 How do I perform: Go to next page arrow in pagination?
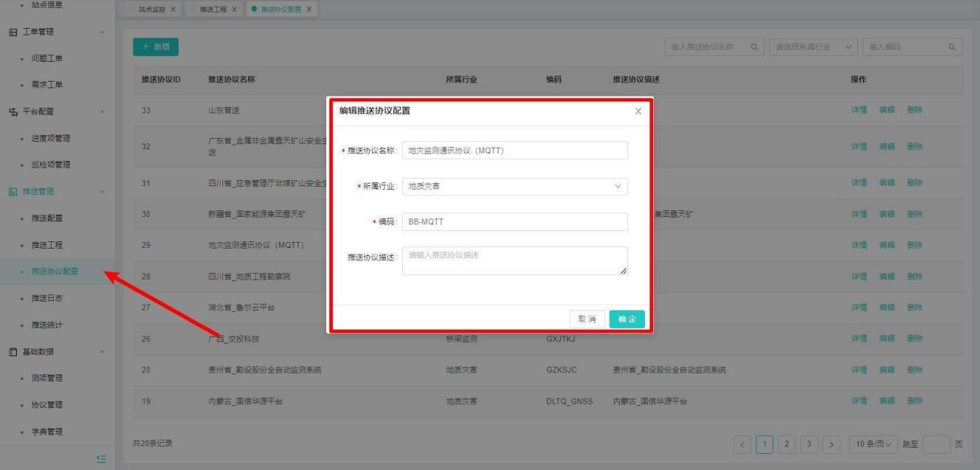pyautogui.click(x=831, y=444)
